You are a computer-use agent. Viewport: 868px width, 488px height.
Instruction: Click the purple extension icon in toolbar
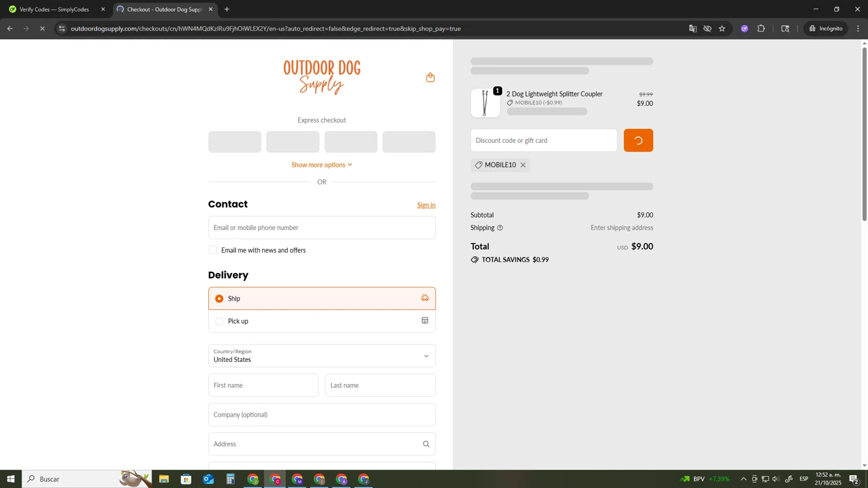(745, 28)
